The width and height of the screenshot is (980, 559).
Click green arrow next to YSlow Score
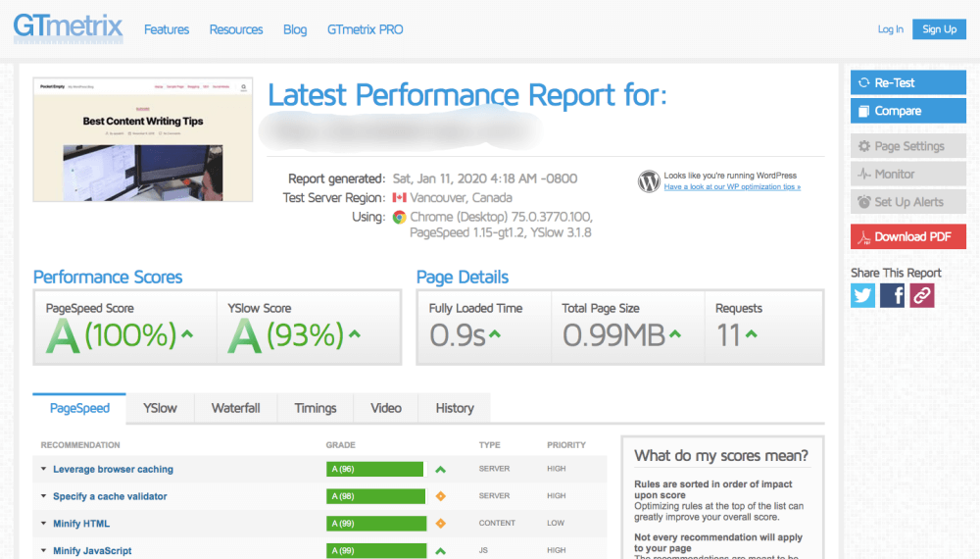coord(355,334)
